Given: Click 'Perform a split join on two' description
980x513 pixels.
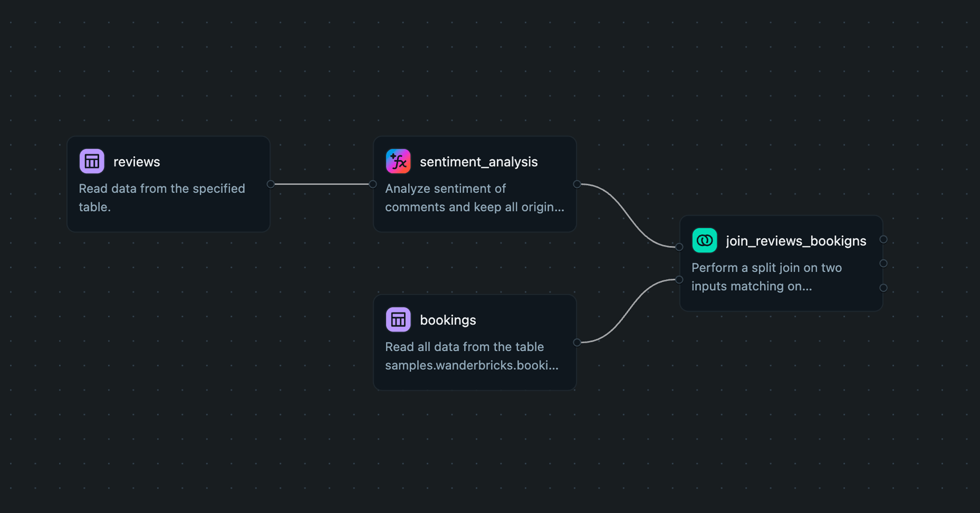Looking at the screenshot, I should pos(766,277).
